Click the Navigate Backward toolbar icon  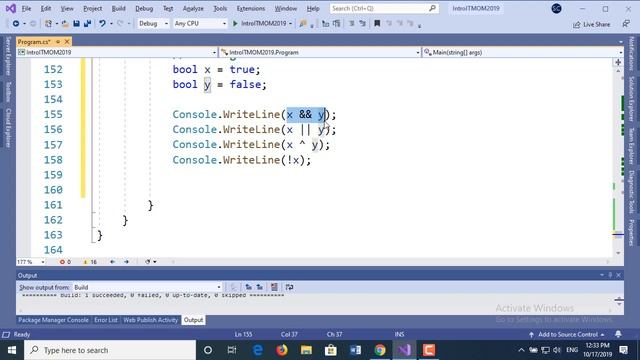pyautogui.click(x=16, y=24)
